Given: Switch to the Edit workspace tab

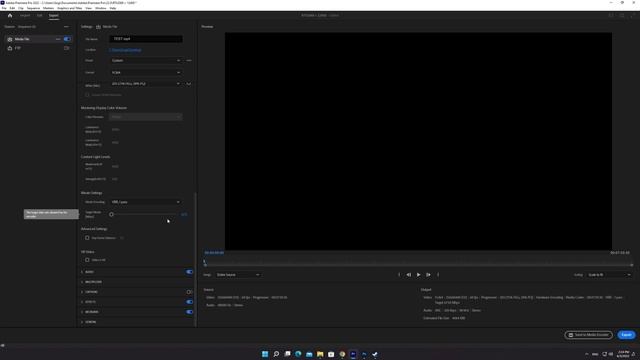Looking at the screenshot, I should pos(39,16).
